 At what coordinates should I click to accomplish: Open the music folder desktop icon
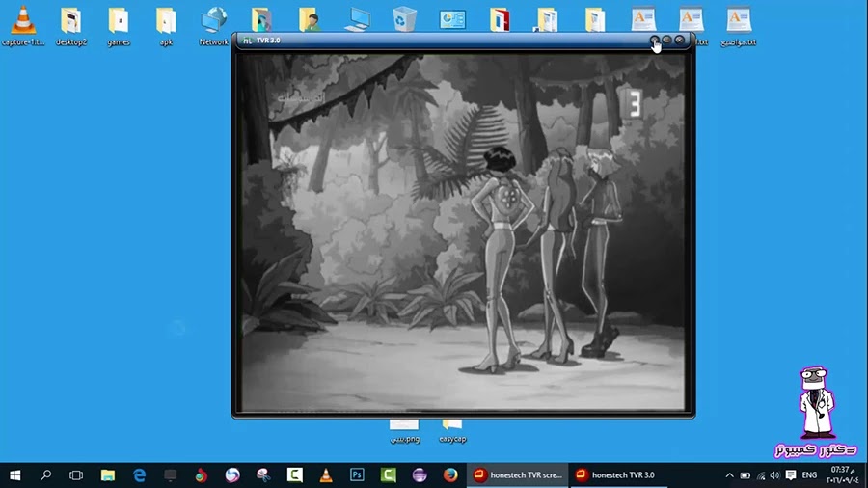[x=261, y=20]
